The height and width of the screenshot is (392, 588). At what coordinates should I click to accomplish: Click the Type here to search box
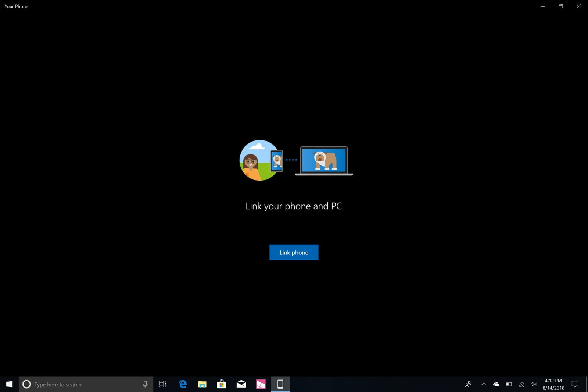[81, 384]
